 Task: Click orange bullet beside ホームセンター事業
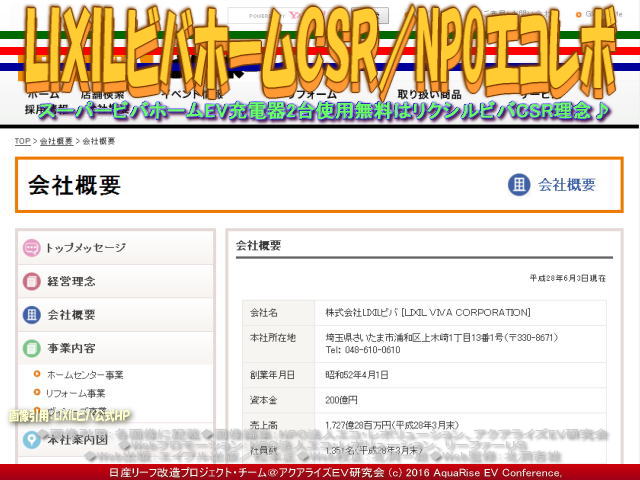tap(37, 374)
